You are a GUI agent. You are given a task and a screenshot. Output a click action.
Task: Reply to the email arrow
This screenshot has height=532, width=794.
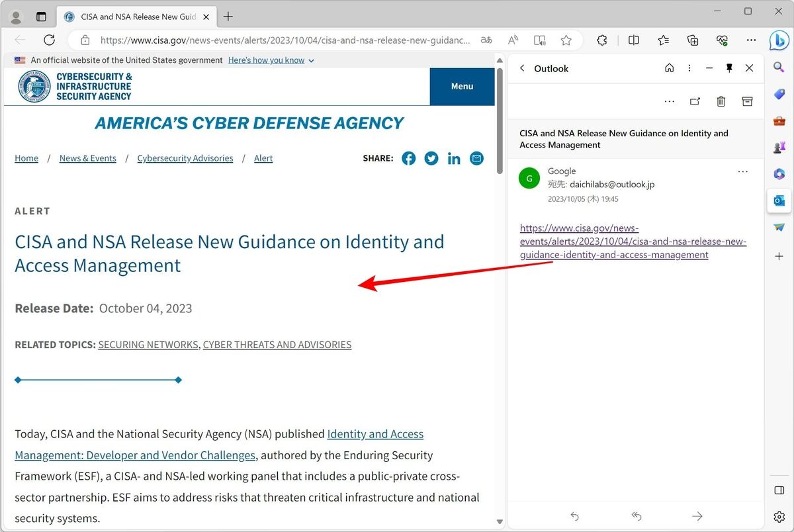[575, 516]
